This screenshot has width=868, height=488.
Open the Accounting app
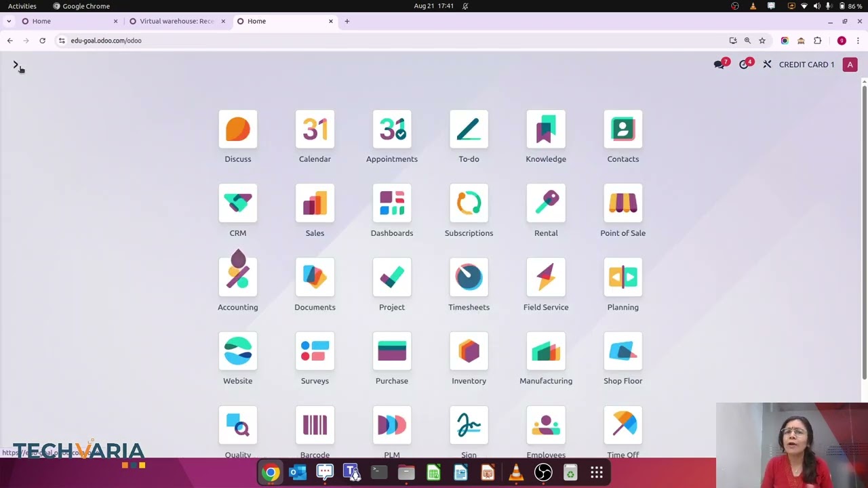[237, 277]
